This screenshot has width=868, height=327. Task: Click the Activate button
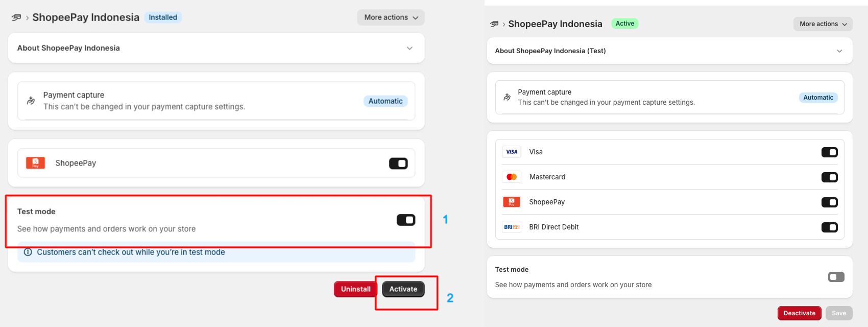point(403,289)
